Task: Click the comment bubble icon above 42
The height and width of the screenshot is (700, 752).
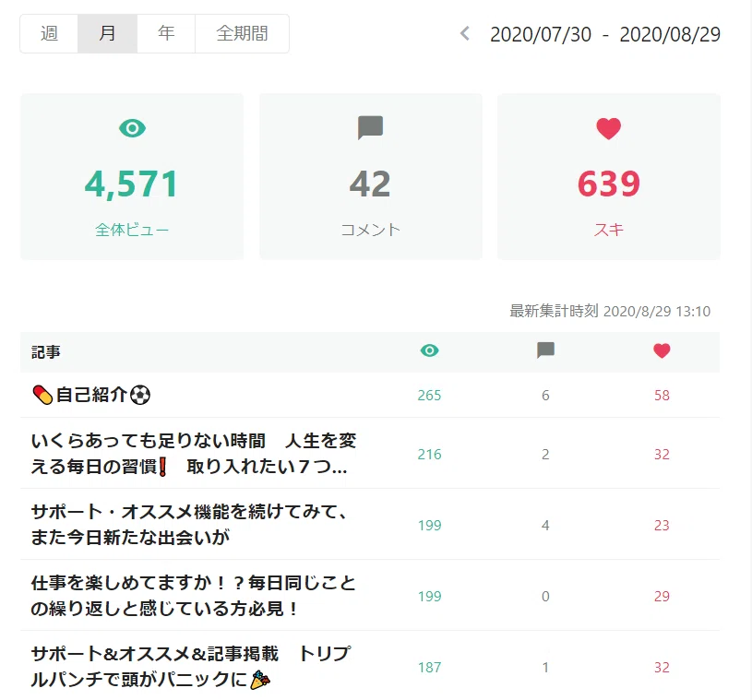Action: [x=370, y=127]
